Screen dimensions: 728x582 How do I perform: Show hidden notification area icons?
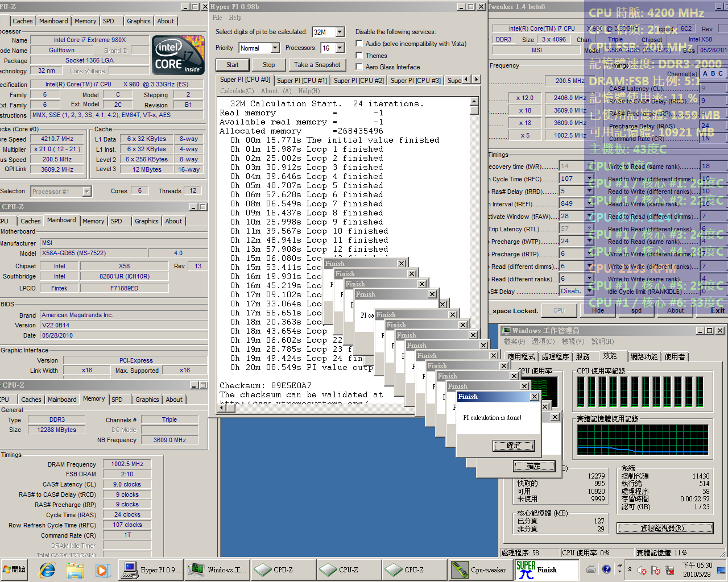[x=630, y=569]
